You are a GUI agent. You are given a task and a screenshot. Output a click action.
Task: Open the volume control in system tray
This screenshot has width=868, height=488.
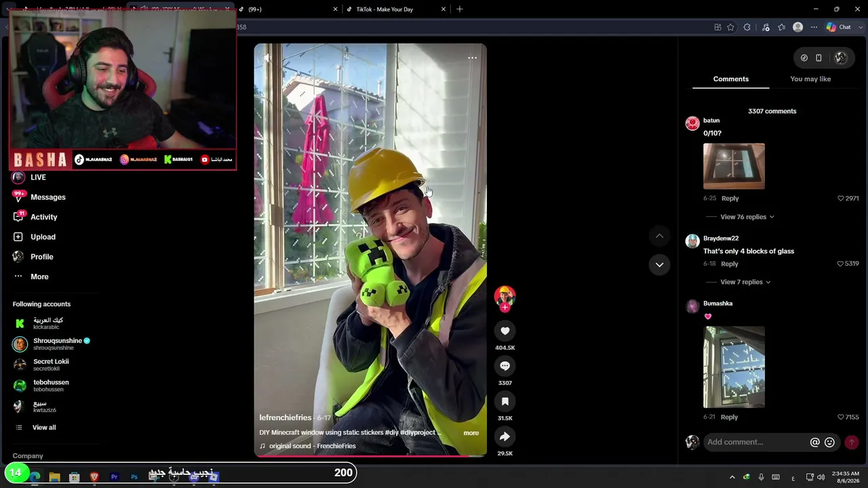821,477
